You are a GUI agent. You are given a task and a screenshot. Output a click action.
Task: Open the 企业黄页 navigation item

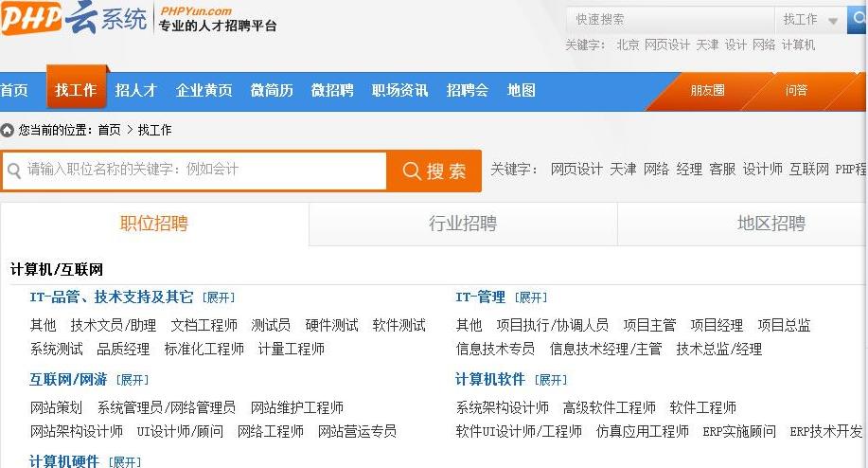[204, 91]
